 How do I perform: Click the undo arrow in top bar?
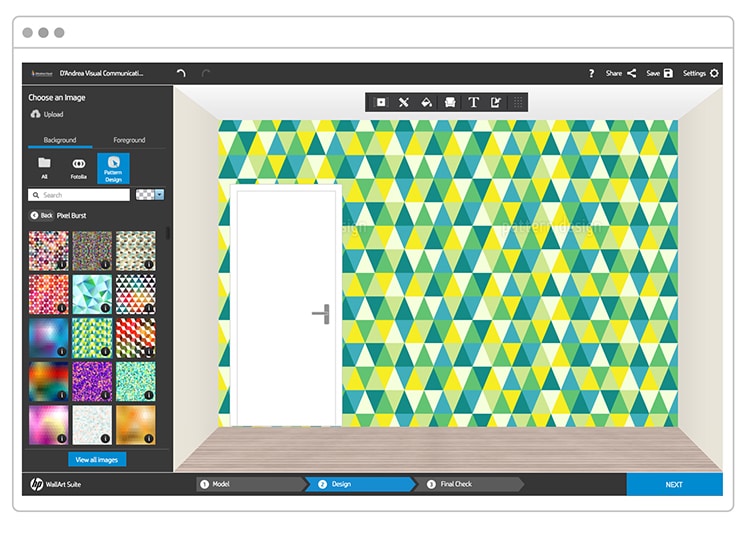pyautogui.click(x=181, y=73)
